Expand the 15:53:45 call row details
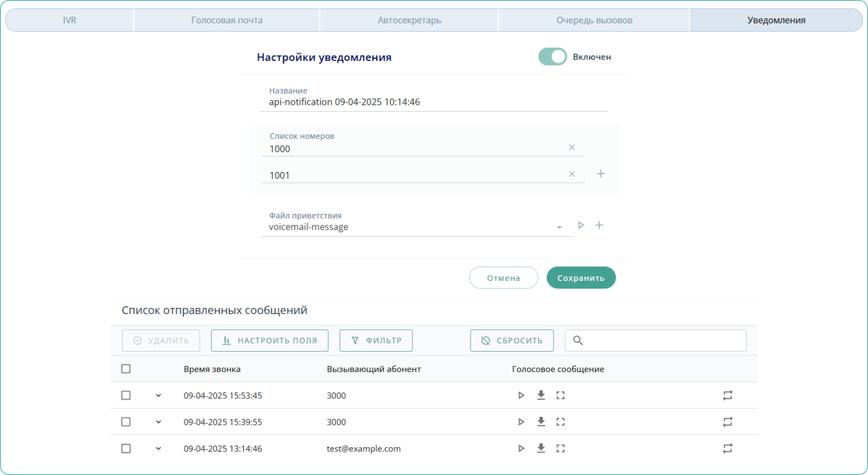The image size is (868, 475). pyautogui.click(x=158, y=396)
